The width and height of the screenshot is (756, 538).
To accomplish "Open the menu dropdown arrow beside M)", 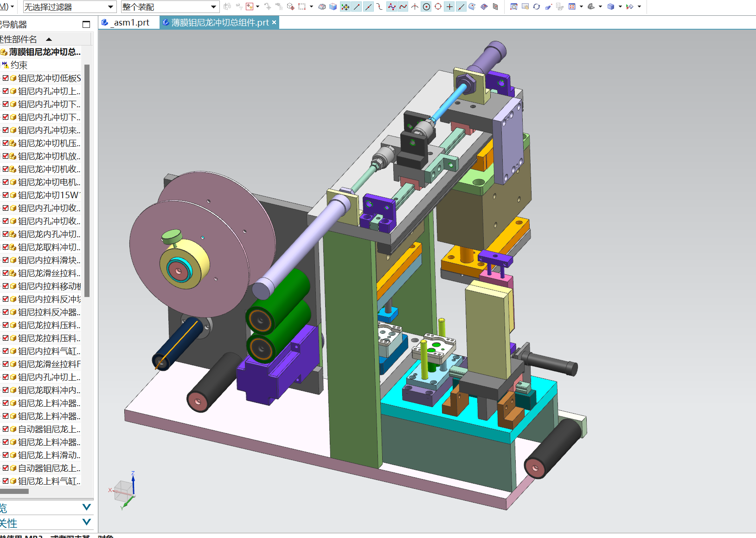I will (x=12, y=6).
